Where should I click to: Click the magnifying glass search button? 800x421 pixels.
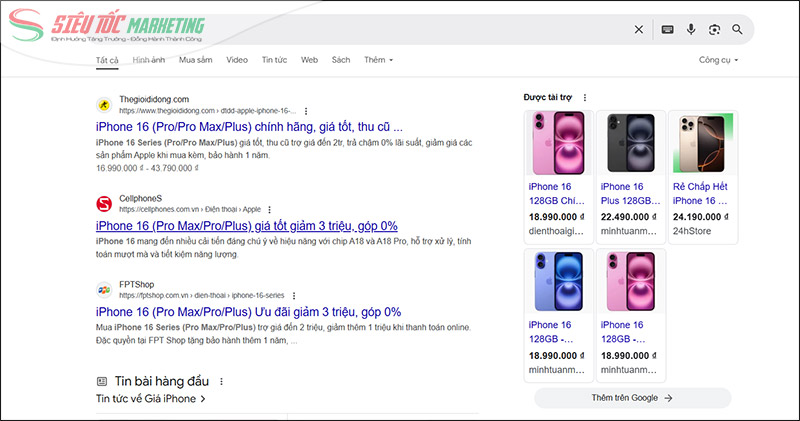pyautogui.click(x=738, y=30)
